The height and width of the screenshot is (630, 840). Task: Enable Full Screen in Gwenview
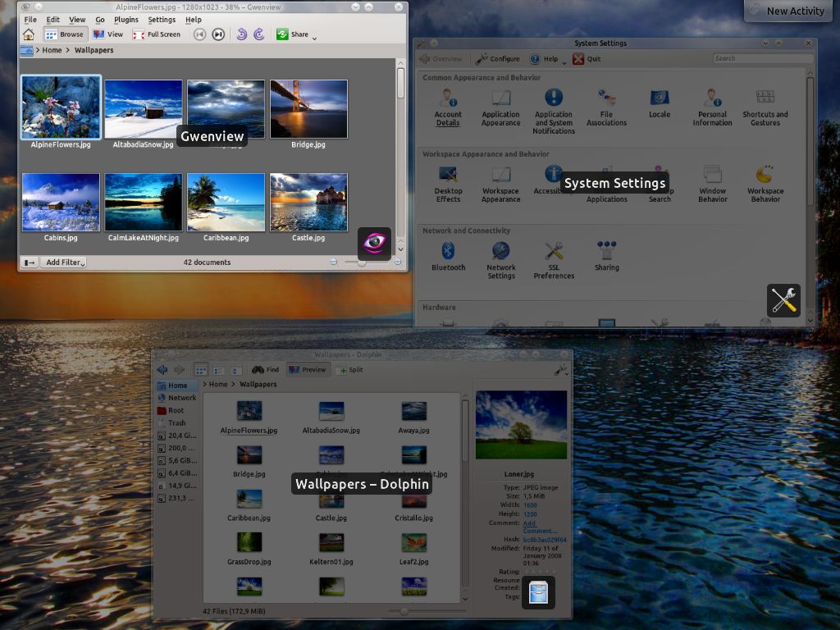(x=157, y=34)
